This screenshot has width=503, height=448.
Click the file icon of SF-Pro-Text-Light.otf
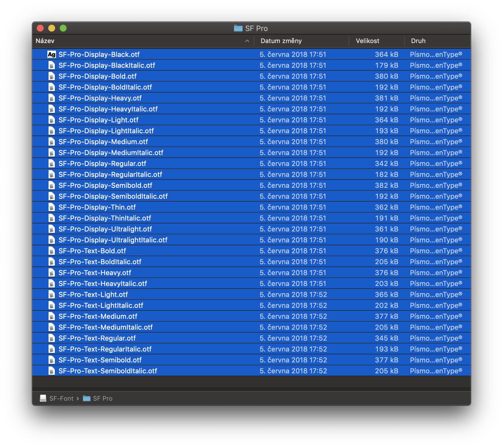52,294
